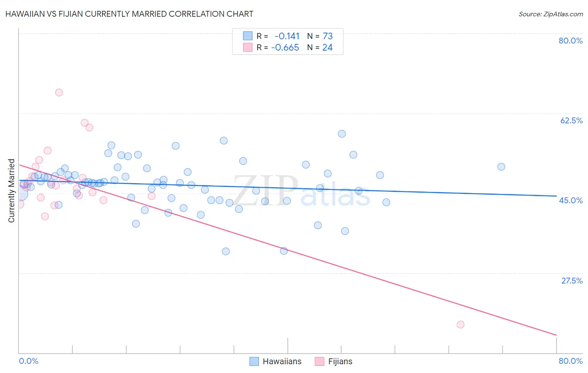Select the N = 73 statistic
Viewport: 588px width, 373px height.
point(320,36)
